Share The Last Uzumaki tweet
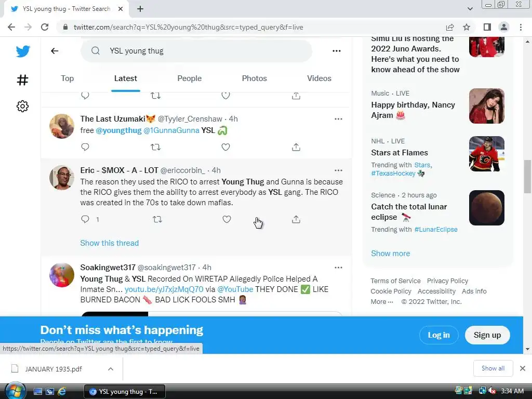The height and width of the screenshot is (399, 532). 296,147
